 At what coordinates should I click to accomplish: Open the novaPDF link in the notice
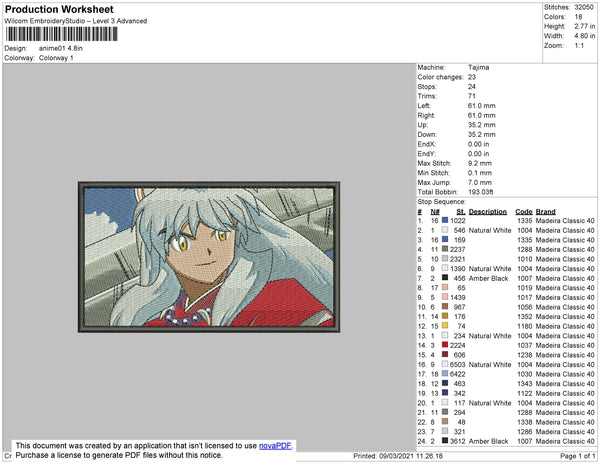pyautogui.click(x=275, y=446)
